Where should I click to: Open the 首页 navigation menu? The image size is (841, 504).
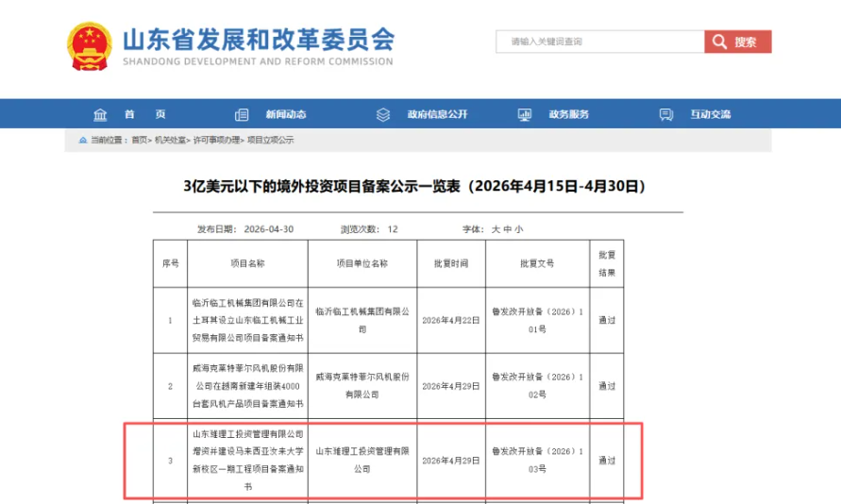point(144,114)
